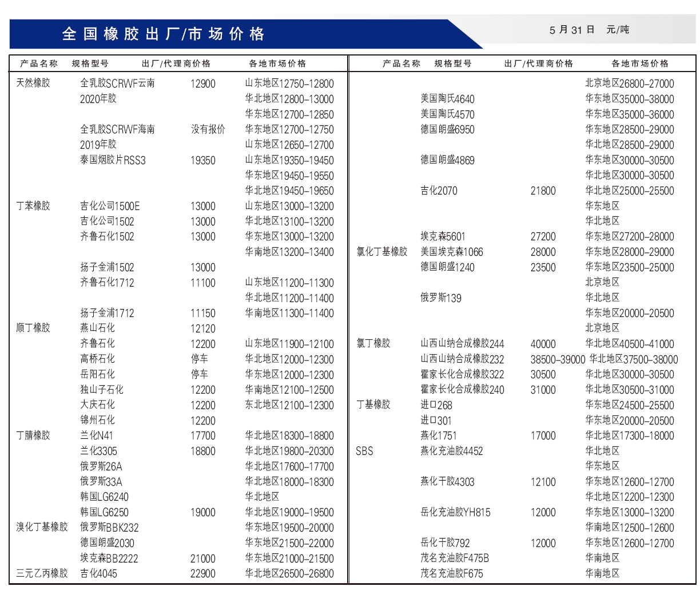Click product 全乳胶SCRWF海南
Image resolution: width=700 pixels, height=590 pixels.
coord(117,129)
